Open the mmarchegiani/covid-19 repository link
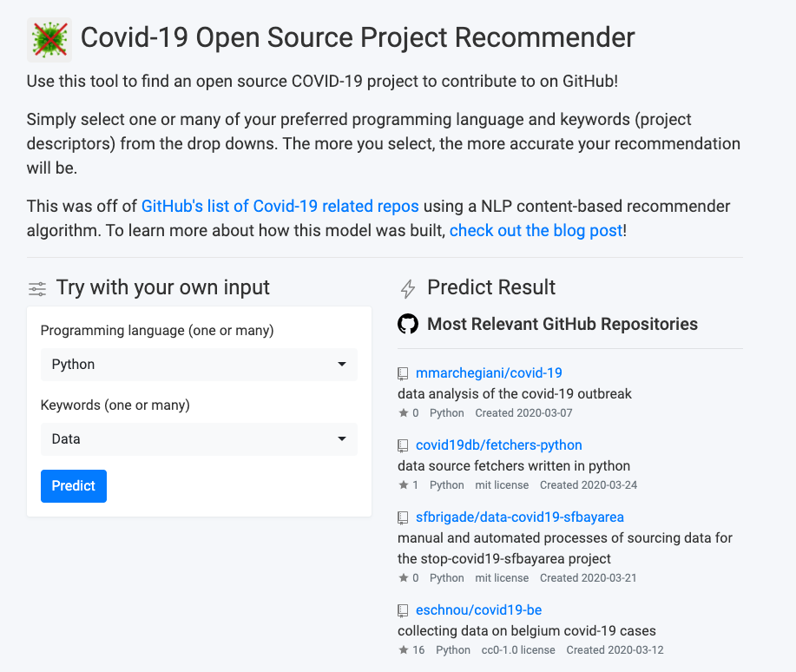The height and width of the screenshot is (672, 796). pos(489,372)
